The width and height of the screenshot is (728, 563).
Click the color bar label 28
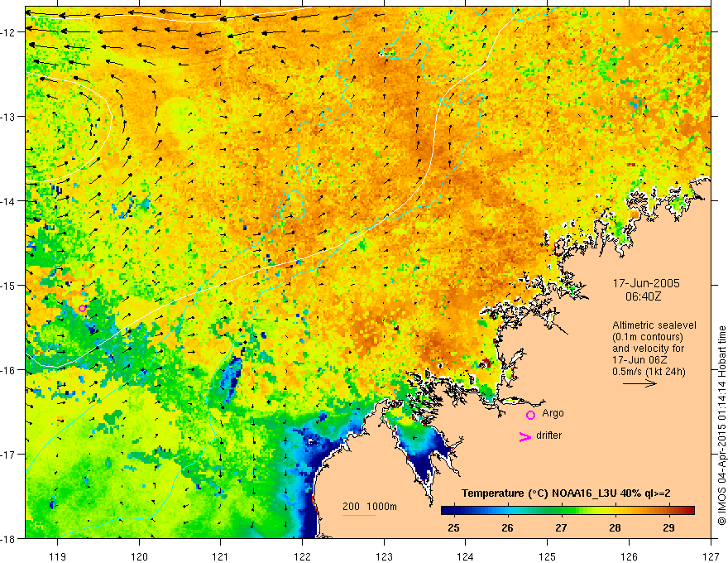(615, 527)
